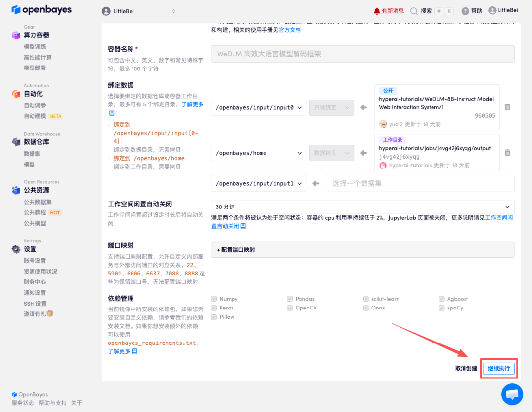Open the 关于 footer link
The height and width of the screenshot is (412, 532).
[77, 403]
